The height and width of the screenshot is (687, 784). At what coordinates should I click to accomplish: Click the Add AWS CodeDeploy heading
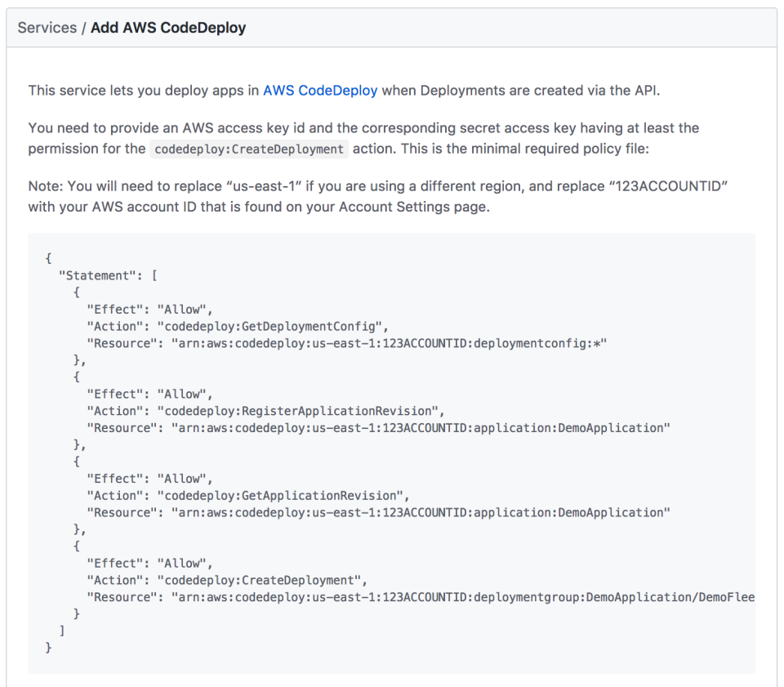coord(168,28)
